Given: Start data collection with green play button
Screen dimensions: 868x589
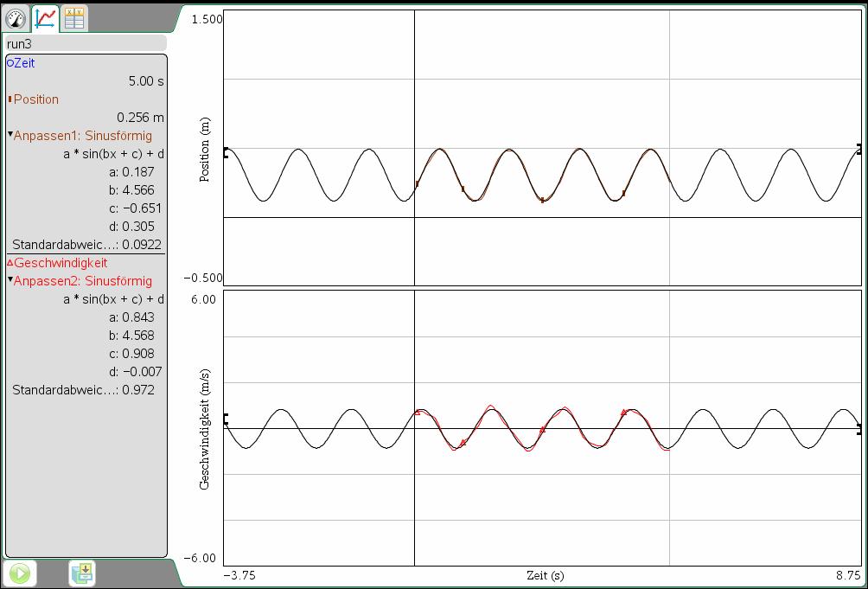Looking at the screenshot, I should click(x=20, y=573).
